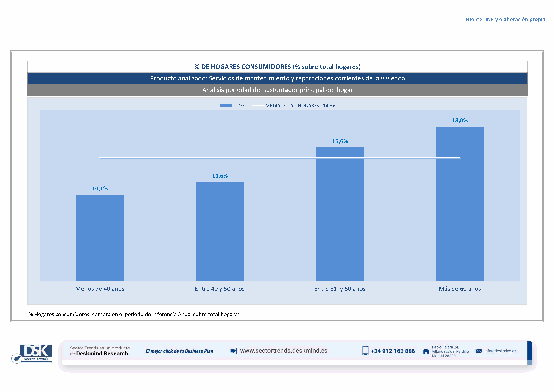Select the 'Menos de 40 años' bar
Viewport: 554px width, 392px height.
(100, 238)
